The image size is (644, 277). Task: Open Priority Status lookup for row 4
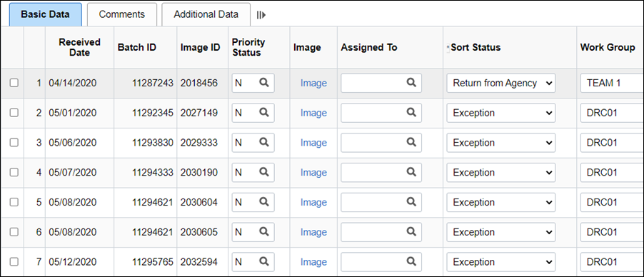coord(264,172)
